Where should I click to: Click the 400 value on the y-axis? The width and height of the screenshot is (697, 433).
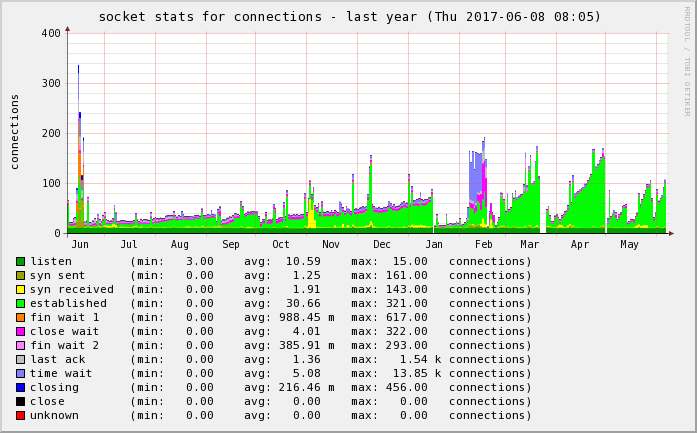click(50, 33)
